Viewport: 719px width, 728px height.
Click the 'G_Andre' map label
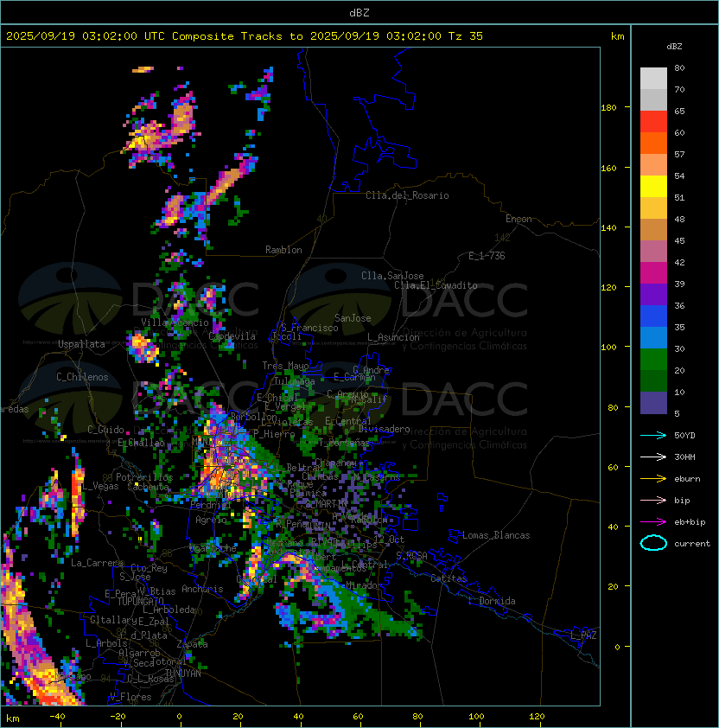coord(371,370)
